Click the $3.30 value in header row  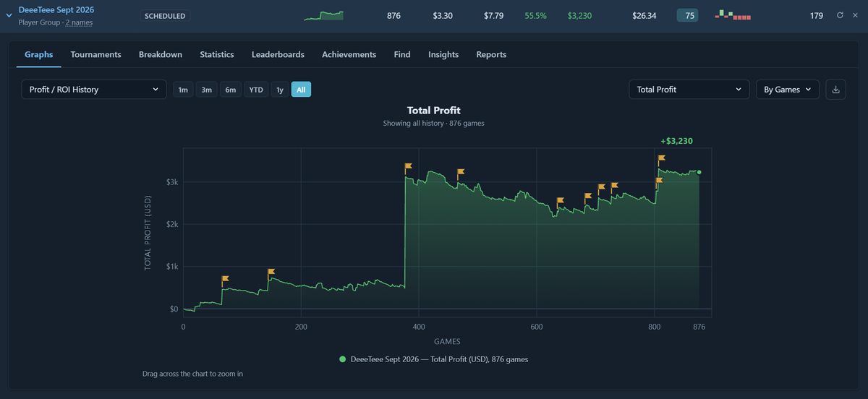point(443,15)
